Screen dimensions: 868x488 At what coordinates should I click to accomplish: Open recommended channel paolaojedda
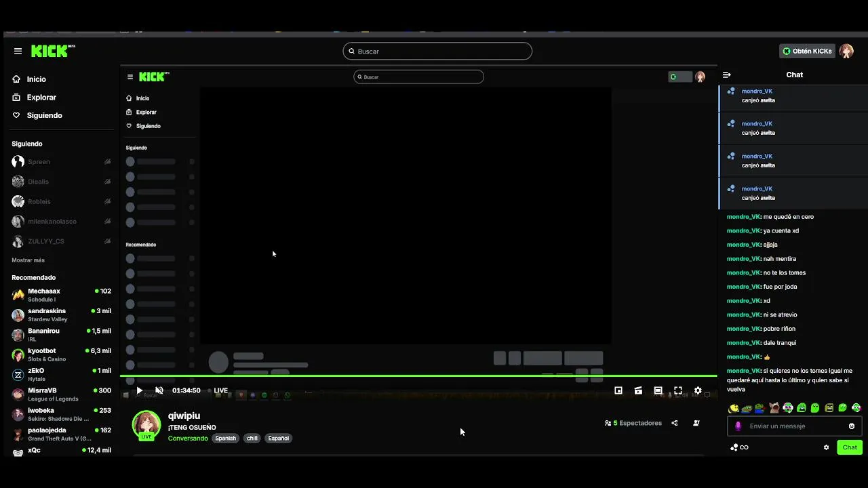coord(61,434)
